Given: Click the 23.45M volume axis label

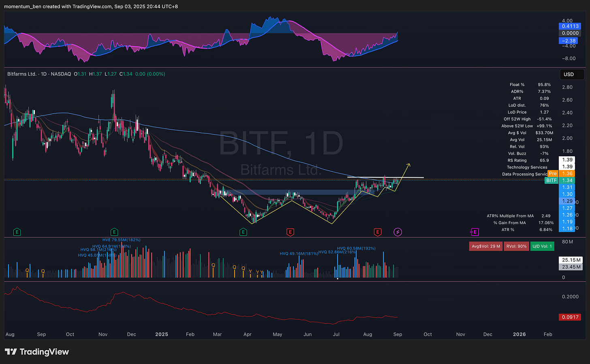Looking at the screenshot, I should 571,267.
